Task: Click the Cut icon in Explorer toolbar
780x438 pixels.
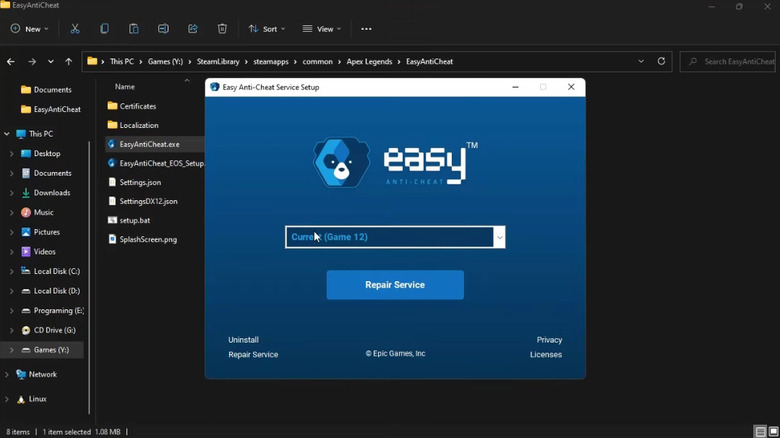Action: 75,29
